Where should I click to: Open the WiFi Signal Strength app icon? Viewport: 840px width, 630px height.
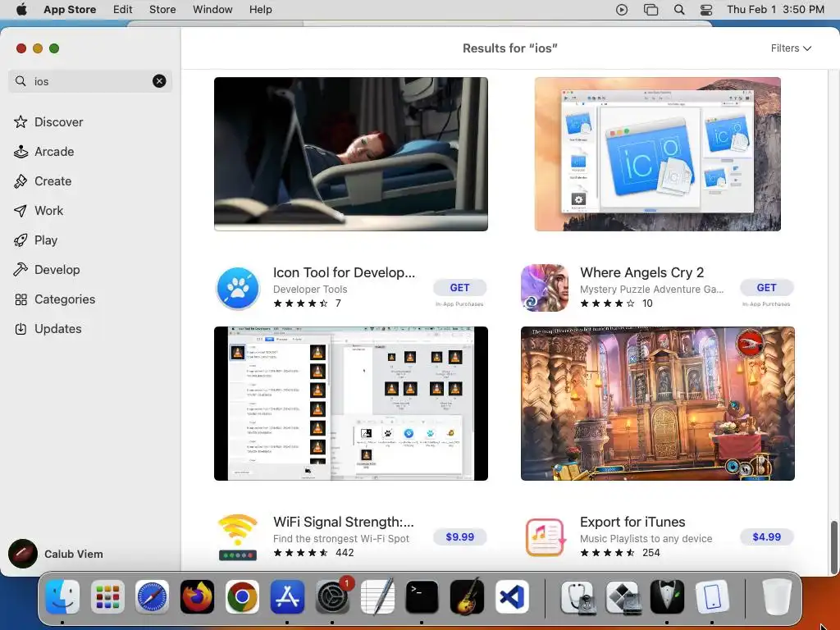(x=238, y=537)
